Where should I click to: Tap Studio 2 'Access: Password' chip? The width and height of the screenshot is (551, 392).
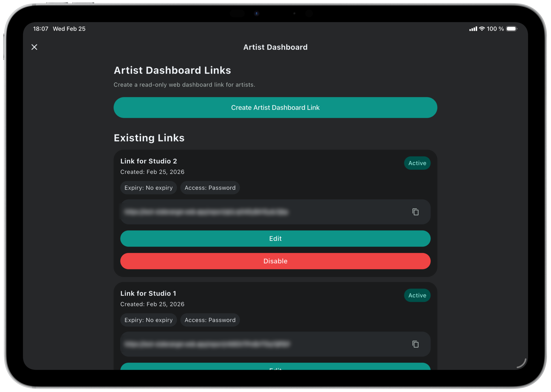click(x=210, y=188)
